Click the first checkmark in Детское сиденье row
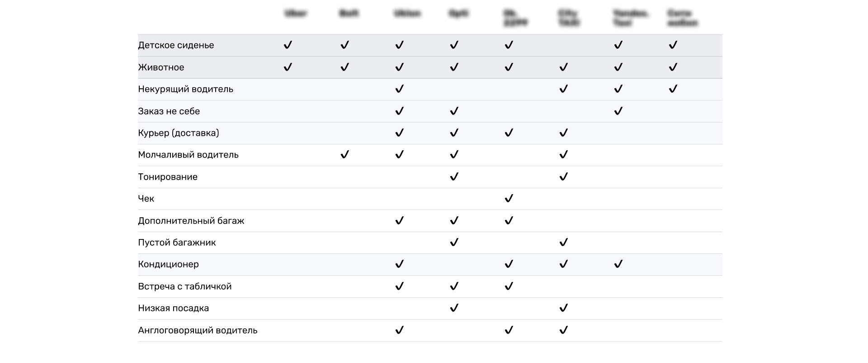The image size is (868, 363). (288, 45)
